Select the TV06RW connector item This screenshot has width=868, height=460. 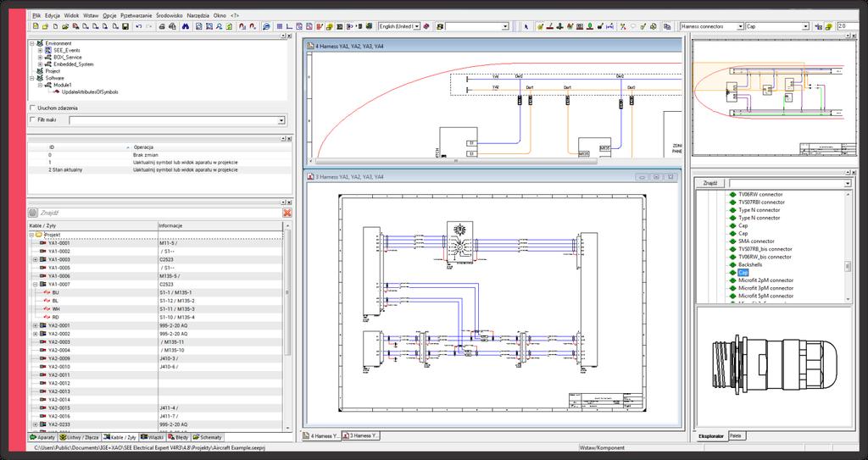coord(760,194)
